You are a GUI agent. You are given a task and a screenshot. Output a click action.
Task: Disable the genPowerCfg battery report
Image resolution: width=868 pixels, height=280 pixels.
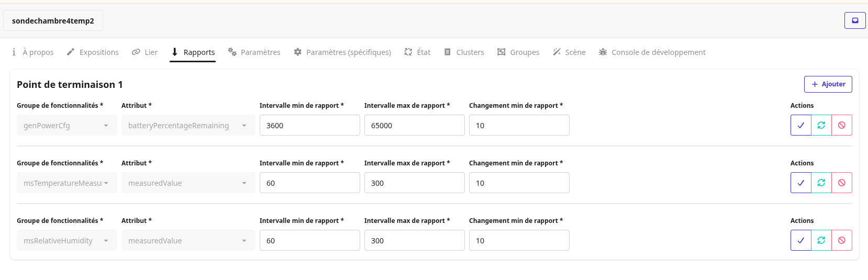click(841, 125)
